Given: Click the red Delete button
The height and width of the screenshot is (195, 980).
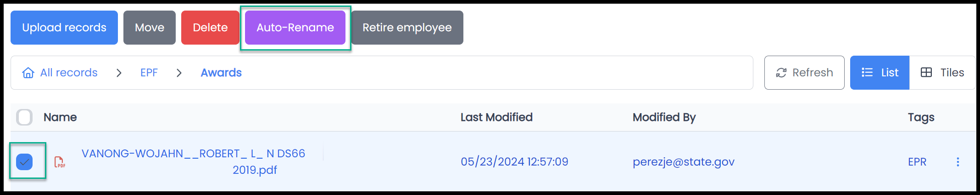Looking at the screenshot, I should pyautogui.click(x=210, y=28).
